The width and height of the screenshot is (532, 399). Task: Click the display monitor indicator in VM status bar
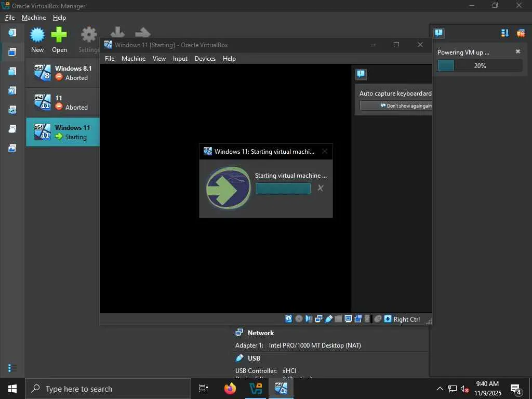tap(348, 318)
